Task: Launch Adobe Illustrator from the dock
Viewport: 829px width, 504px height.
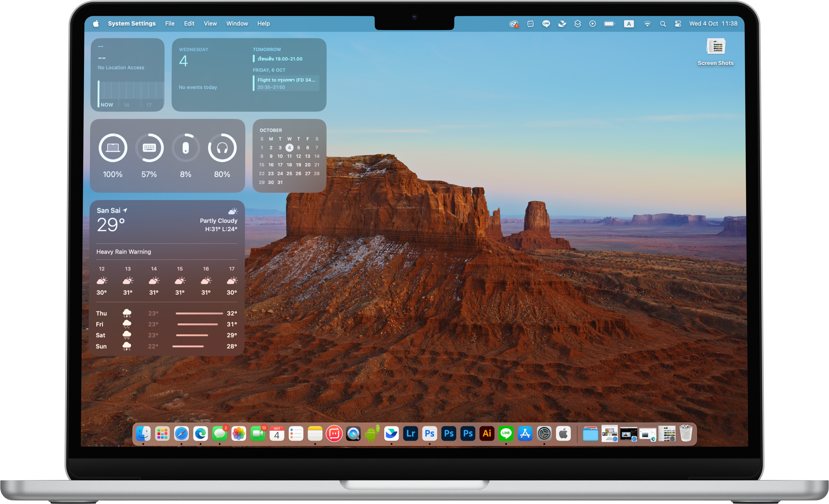Action: (487, 434)
